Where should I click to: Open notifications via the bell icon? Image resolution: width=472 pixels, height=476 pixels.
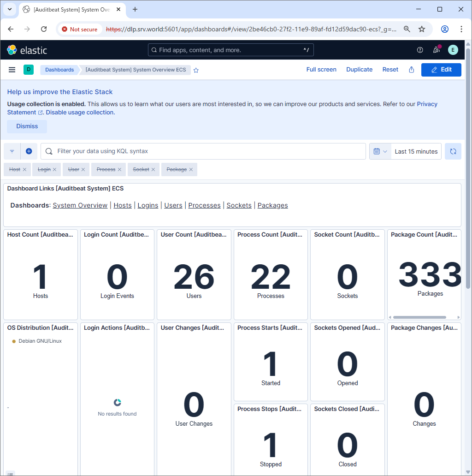[436, 50]
